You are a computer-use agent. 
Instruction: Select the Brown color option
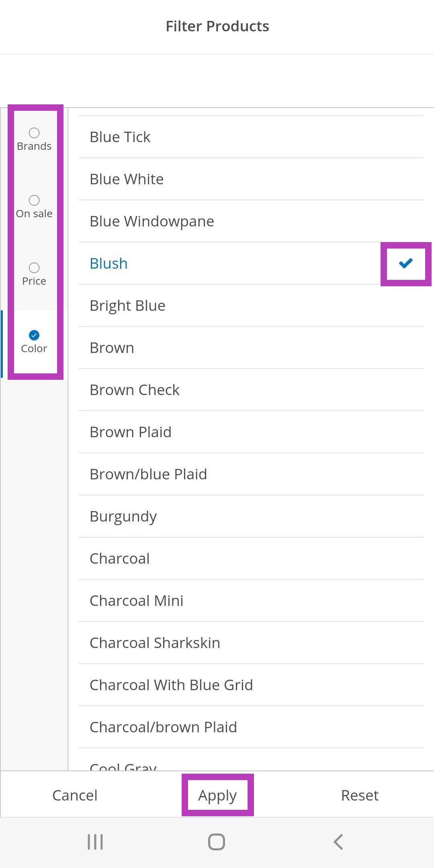coord(112,348)
